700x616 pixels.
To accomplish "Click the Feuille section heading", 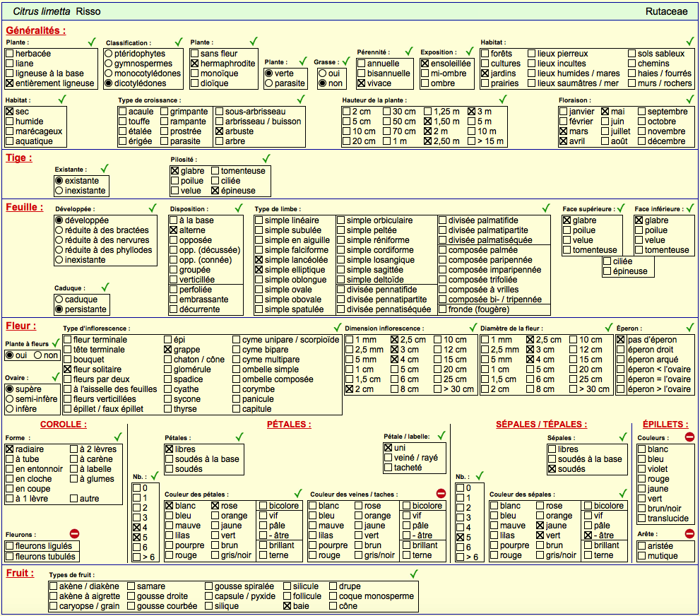I will point(25,207).
